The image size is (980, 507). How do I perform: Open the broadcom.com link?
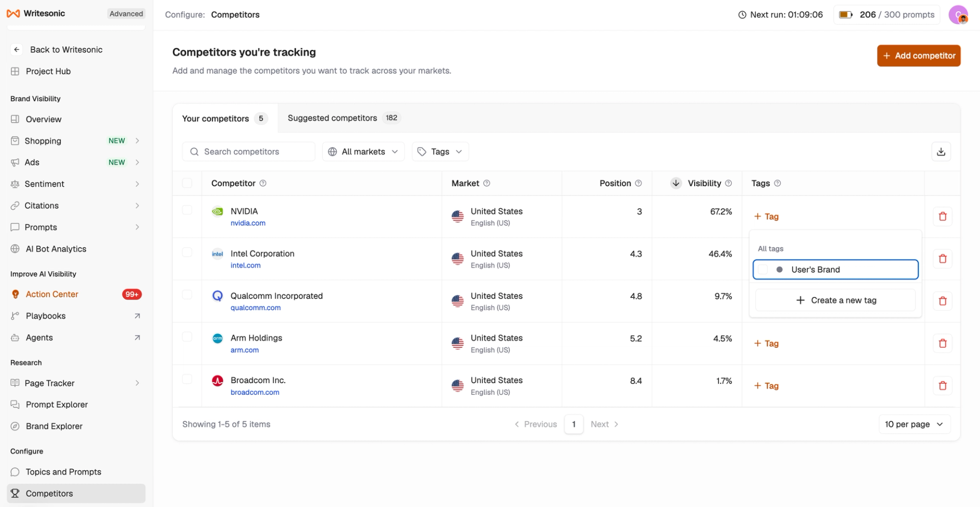(x=255, y=392)
